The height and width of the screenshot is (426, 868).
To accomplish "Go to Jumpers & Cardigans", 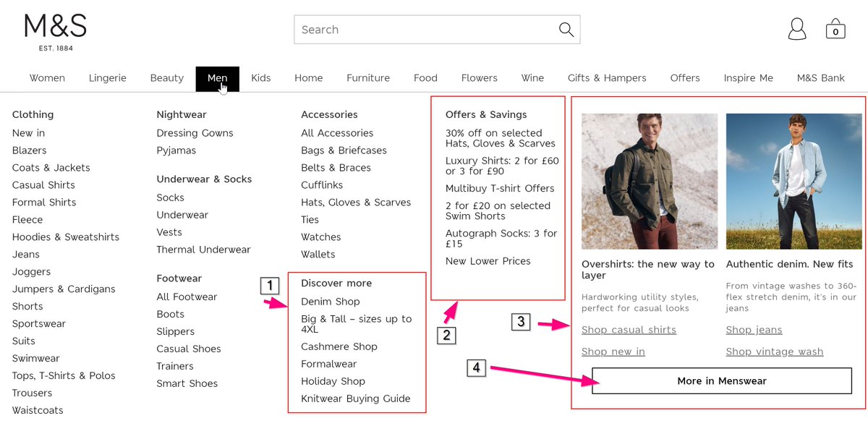I will (64, 289).
